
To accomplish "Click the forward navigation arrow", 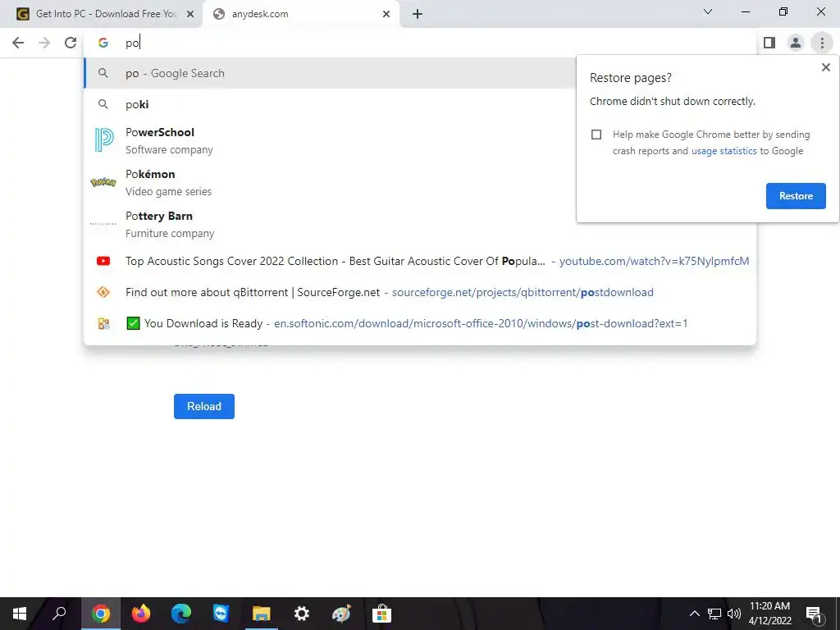I will [44, 43].
